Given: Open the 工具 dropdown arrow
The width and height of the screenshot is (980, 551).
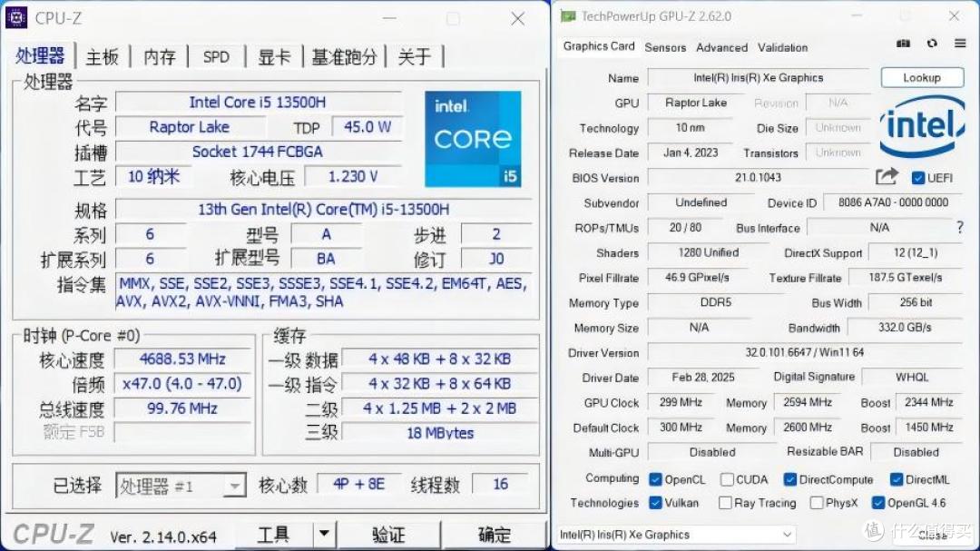Looking at the screenshot, I should (x=324, y=534).
